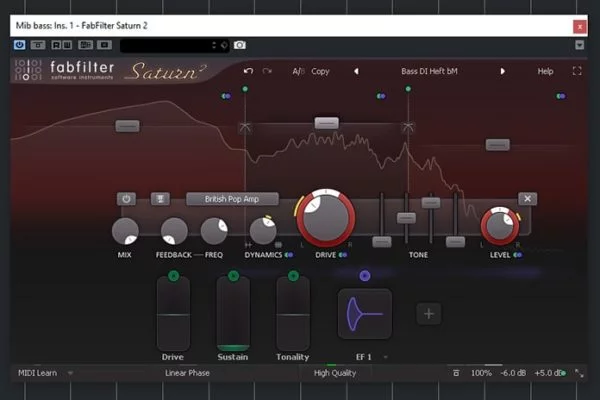The image size is (600, 400).
Task: Go to previous preset with left arrow
Action: pos(356,71)
